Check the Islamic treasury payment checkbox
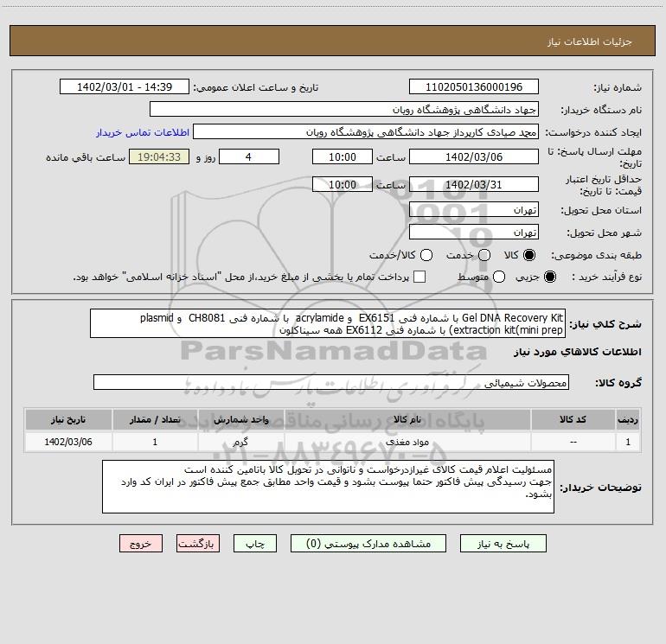Image resolution: width=666 pixels, height=644 pixels. click(419, 277)
